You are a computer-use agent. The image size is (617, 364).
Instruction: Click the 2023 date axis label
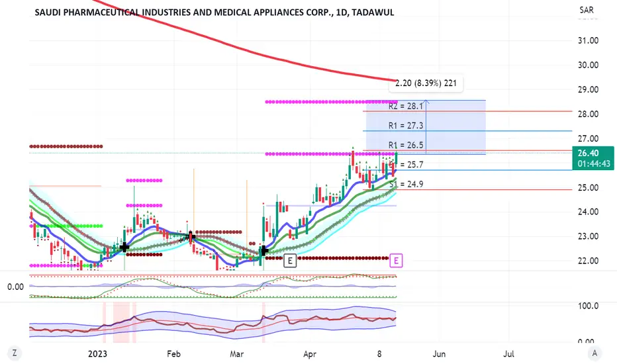click(x=97, y=354)
